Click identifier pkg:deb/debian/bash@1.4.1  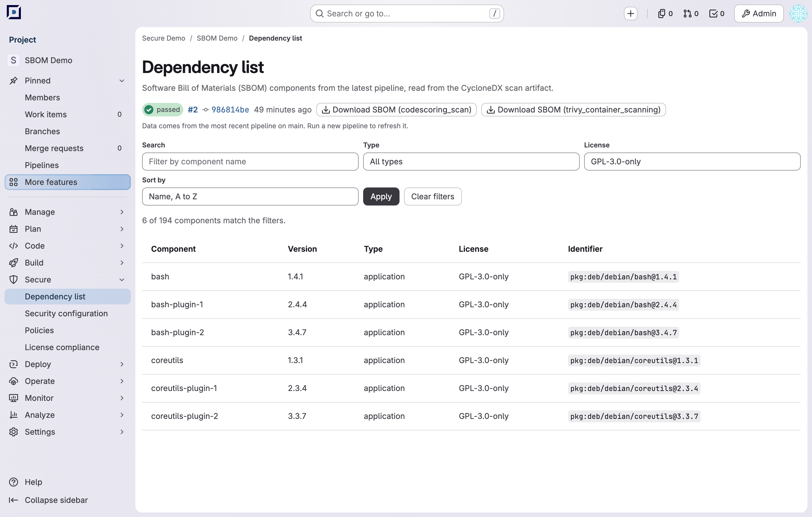(623, 277)
